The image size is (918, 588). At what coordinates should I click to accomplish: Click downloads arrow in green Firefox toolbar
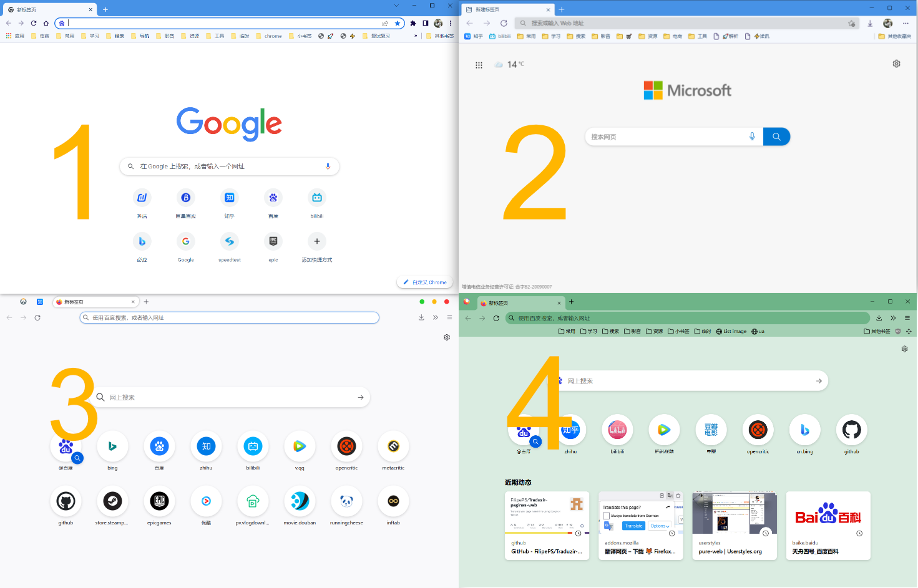879,318
